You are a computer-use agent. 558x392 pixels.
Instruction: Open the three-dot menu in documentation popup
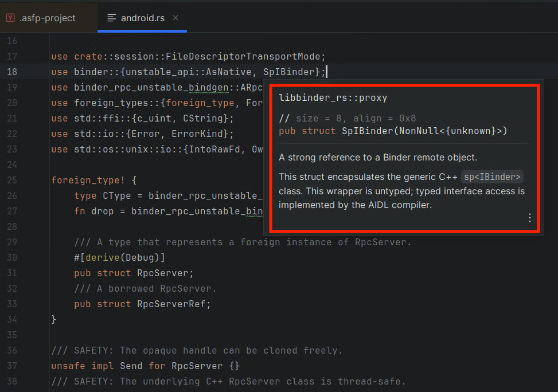[x=529, y=218]
